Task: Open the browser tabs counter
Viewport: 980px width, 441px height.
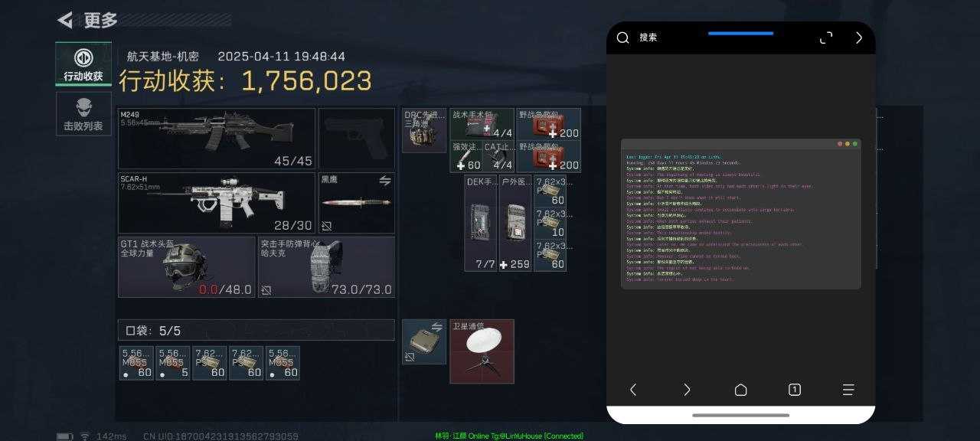Action: coord(795,390)
